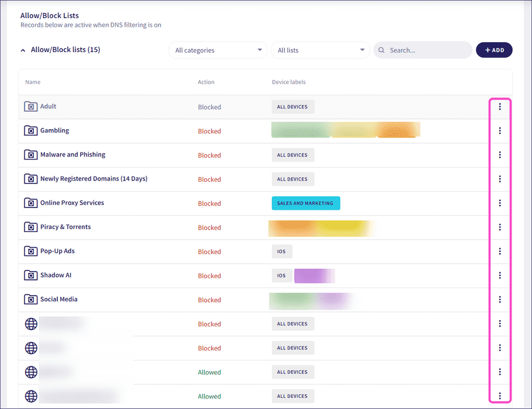Open the All categories dropdown
This screenshot has height=409, width=532.
217,50
